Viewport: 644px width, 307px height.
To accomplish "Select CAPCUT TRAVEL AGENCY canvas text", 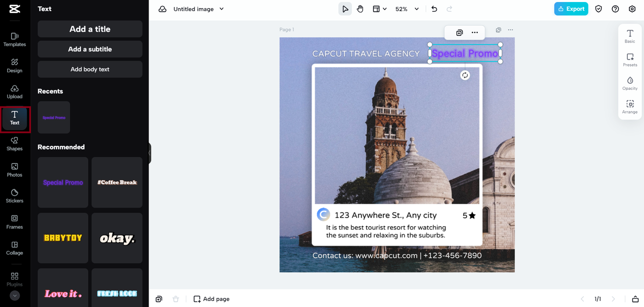I will coord(366,54).
